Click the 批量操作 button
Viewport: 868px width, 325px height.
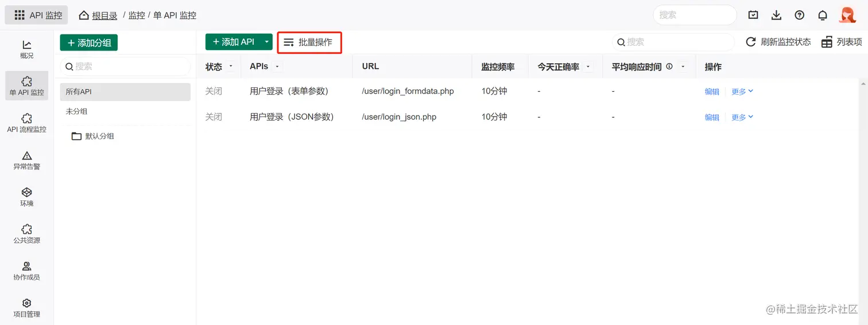tap(309, 42)
